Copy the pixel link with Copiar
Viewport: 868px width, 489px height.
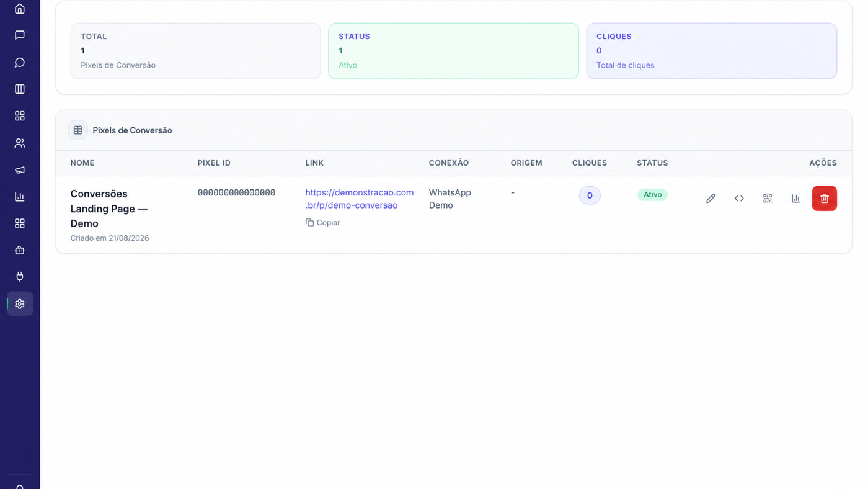(323, 222)
